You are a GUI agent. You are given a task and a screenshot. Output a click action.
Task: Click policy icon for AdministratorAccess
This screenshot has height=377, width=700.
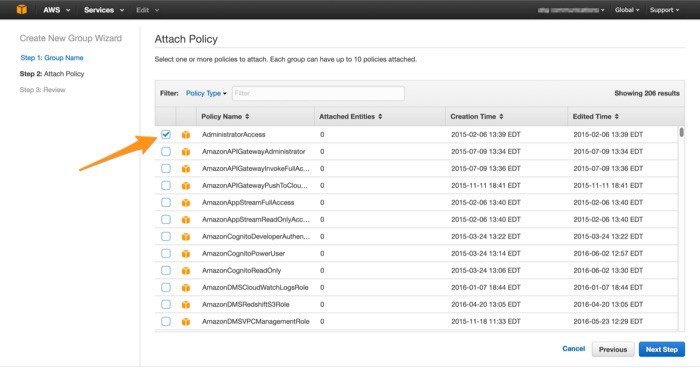click(186, 134)
